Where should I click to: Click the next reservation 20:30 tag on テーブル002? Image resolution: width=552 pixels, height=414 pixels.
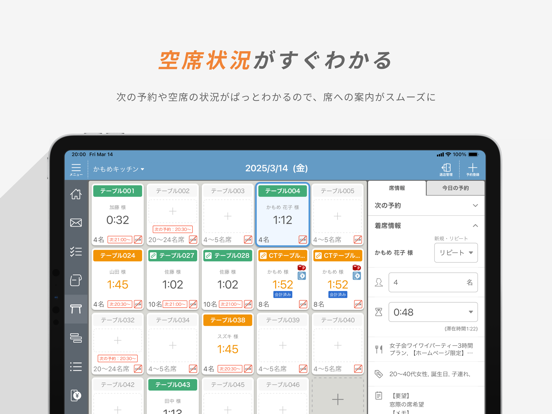tap(172, 229)
